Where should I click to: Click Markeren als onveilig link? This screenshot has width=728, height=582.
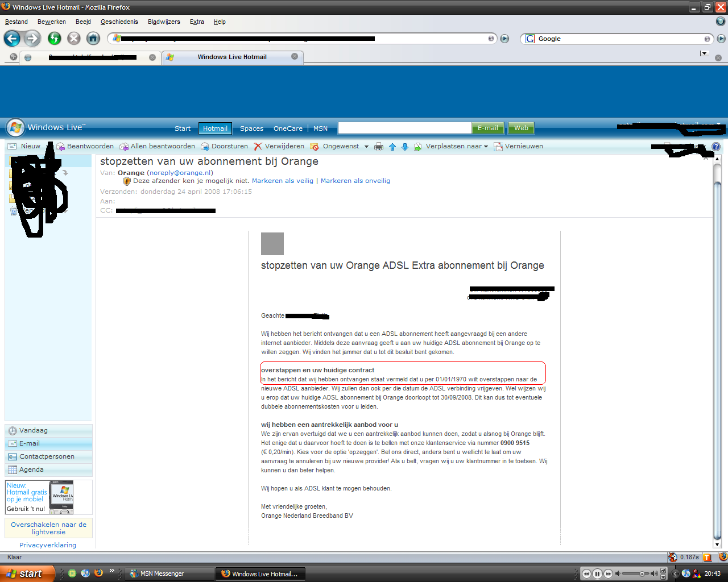point(355,181)
